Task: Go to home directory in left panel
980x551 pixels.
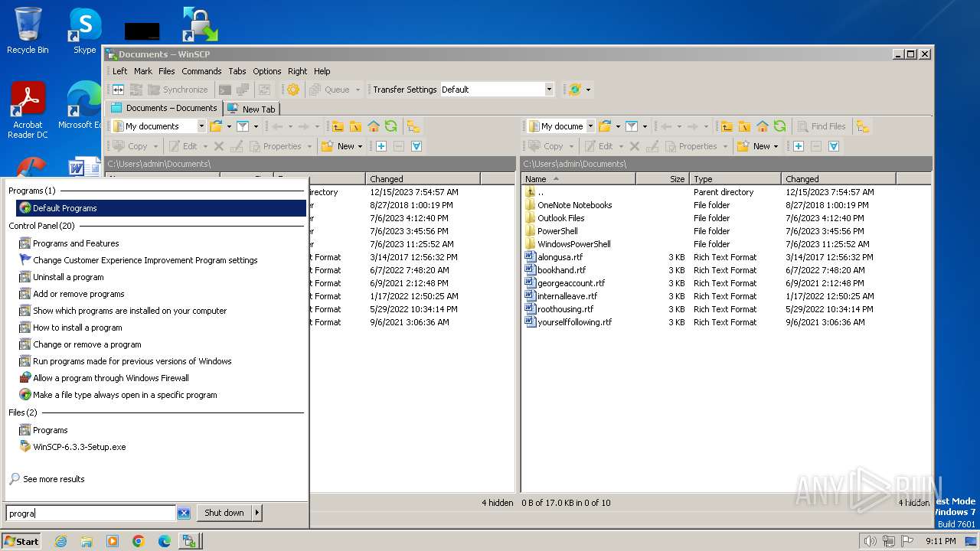Action: (x=374, y=126)
